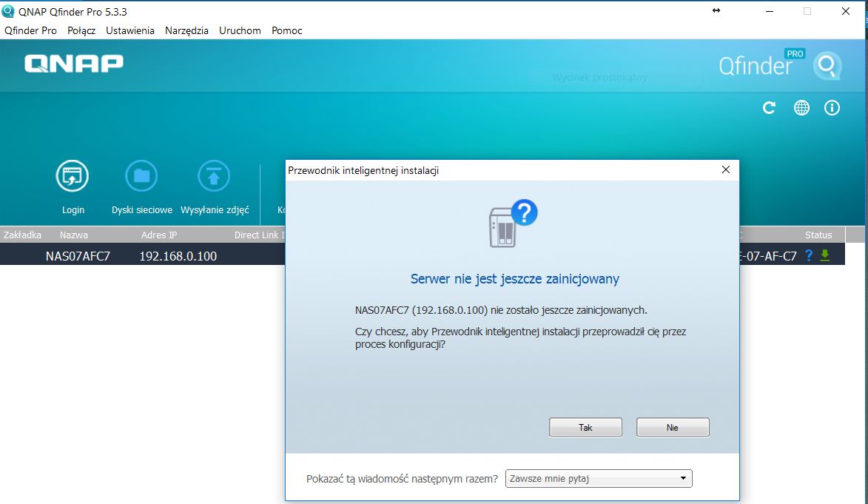Open the Qfinder Pro menu
The width and height of the screenshot is (868, 504).
[x=30, y=30]
